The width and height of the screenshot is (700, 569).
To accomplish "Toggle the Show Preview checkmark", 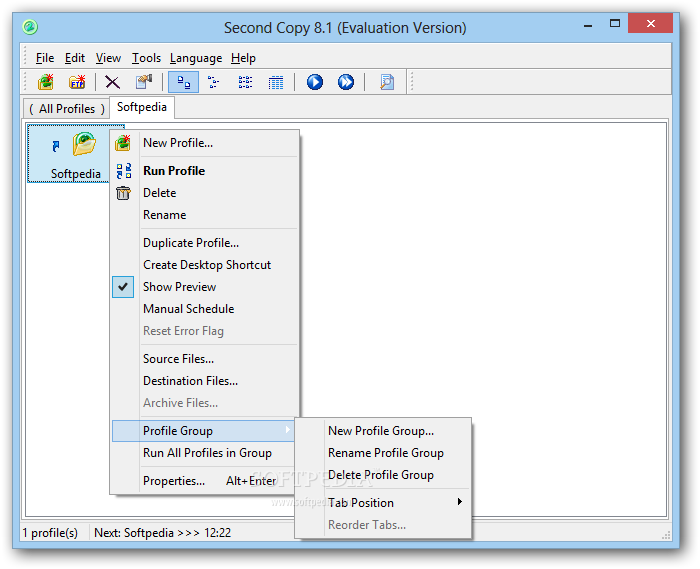I will coord(123,287).
